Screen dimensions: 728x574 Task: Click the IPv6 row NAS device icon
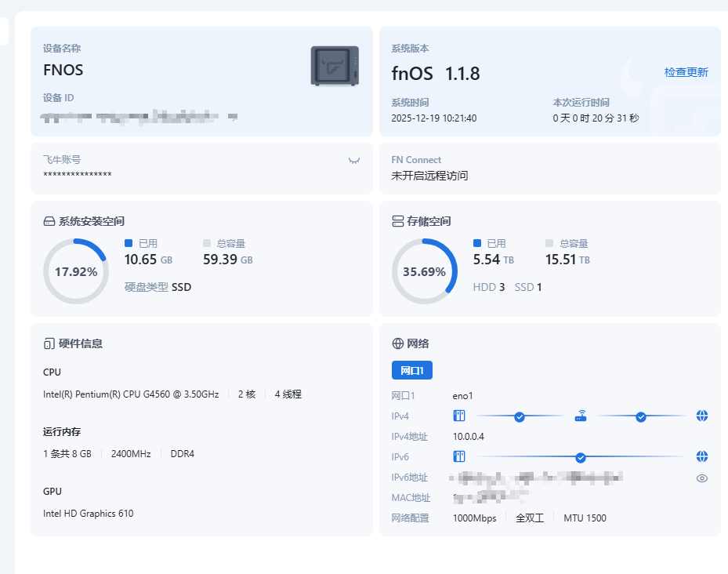(460, 456)
